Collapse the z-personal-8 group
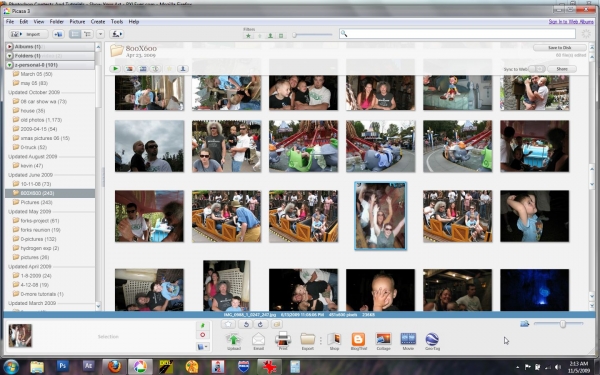 [10, 65]
